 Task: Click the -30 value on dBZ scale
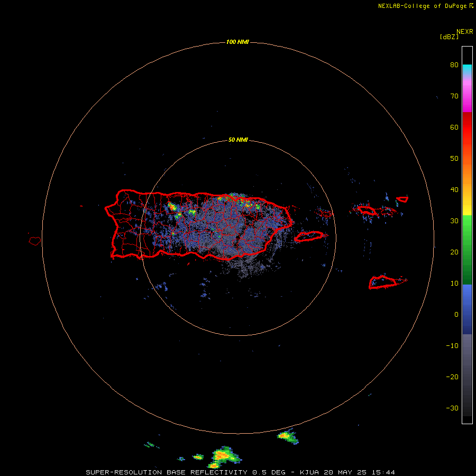(452, 408)
